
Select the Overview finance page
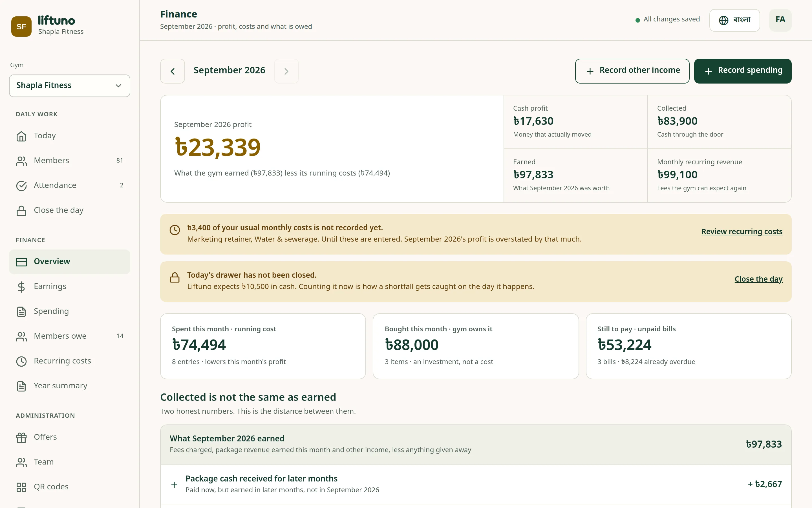click(x=69, y=262)
